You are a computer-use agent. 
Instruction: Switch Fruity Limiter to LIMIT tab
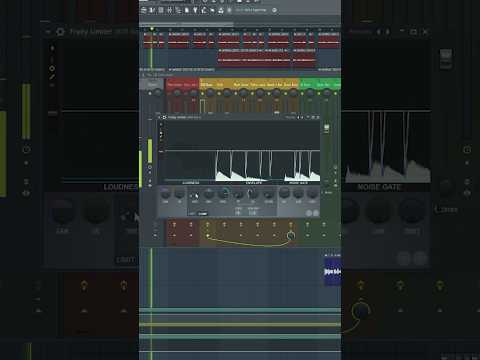coord(192,214)
